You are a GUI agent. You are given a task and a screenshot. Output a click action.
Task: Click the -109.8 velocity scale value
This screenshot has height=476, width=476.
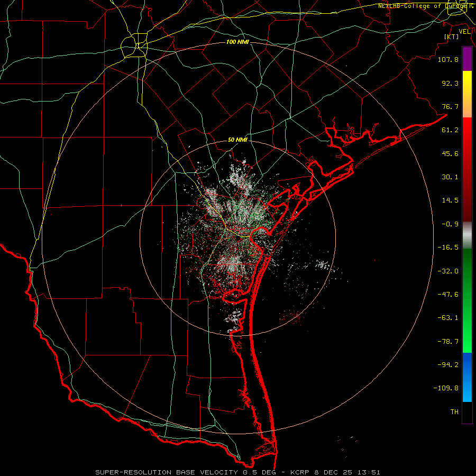point(446,388)
